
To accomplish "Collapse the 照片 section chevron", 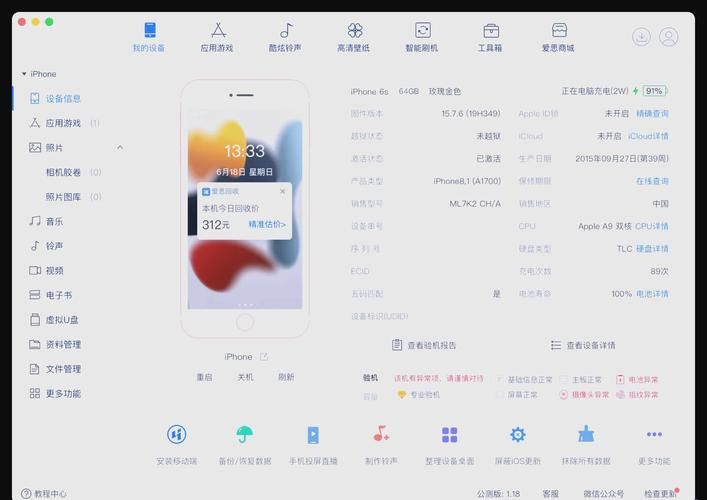I will tap(120, 147).
